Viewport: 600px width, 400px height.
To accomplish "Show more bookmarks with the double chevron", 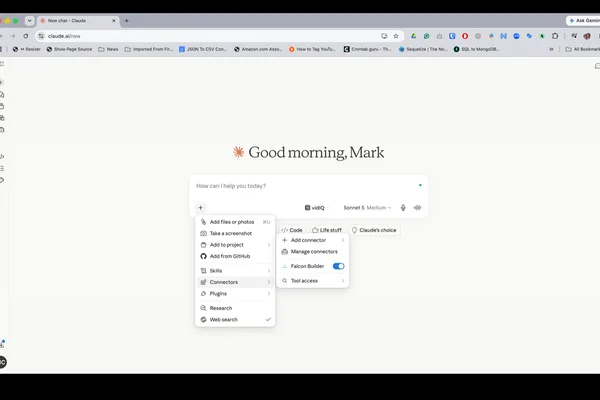I will pos(551,49).
